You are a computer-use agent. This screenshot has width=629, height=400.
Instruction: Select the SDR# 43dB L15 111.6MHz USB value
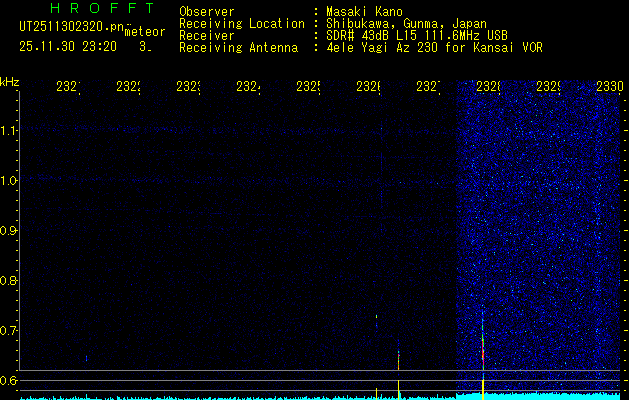[x=417, y=36]
